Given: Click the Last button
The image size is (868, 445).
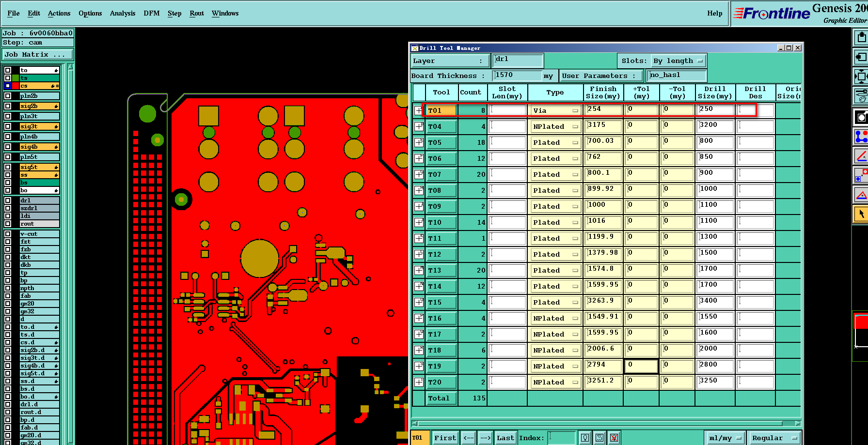Looking at the screenshot, I should pyautogui.click(x=505, y=438).
